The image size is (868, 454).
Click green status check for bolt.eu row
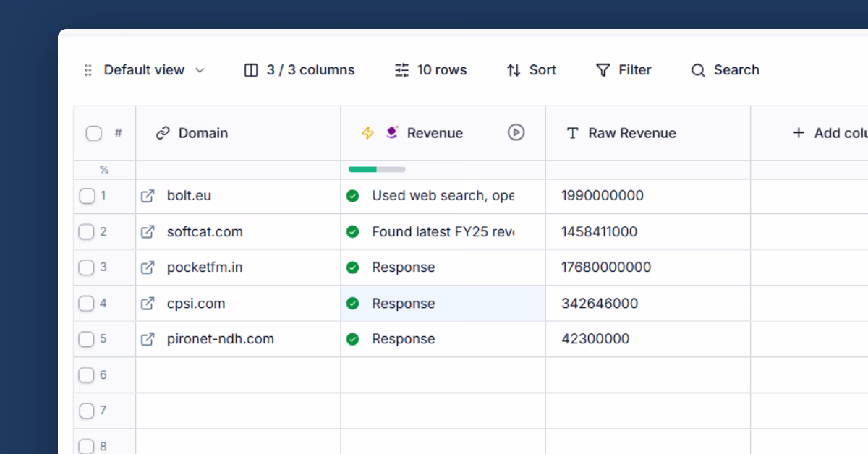[x=353, y=196]
